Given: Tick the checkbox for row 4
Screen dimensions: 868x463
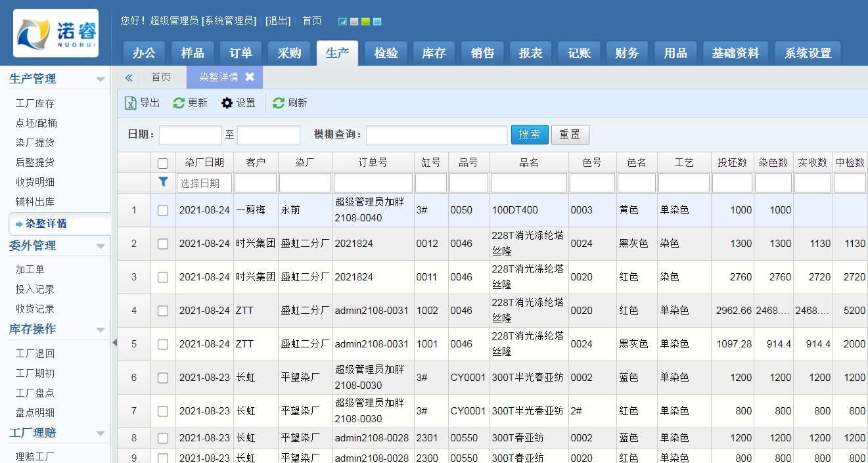Looking at the screenshot, I should pyautogui.click(x=163, y=311).
